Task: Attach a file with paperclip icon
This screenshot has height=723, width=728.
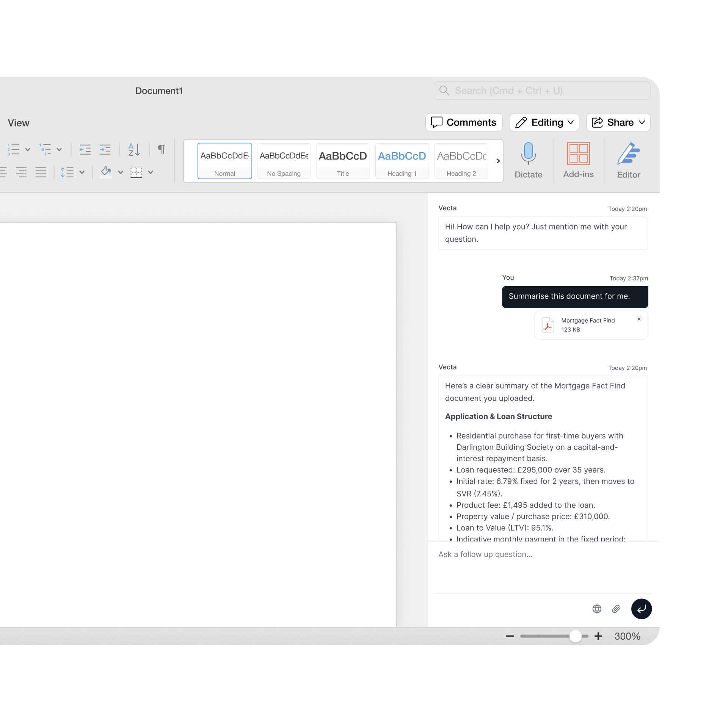Action: 616,609
